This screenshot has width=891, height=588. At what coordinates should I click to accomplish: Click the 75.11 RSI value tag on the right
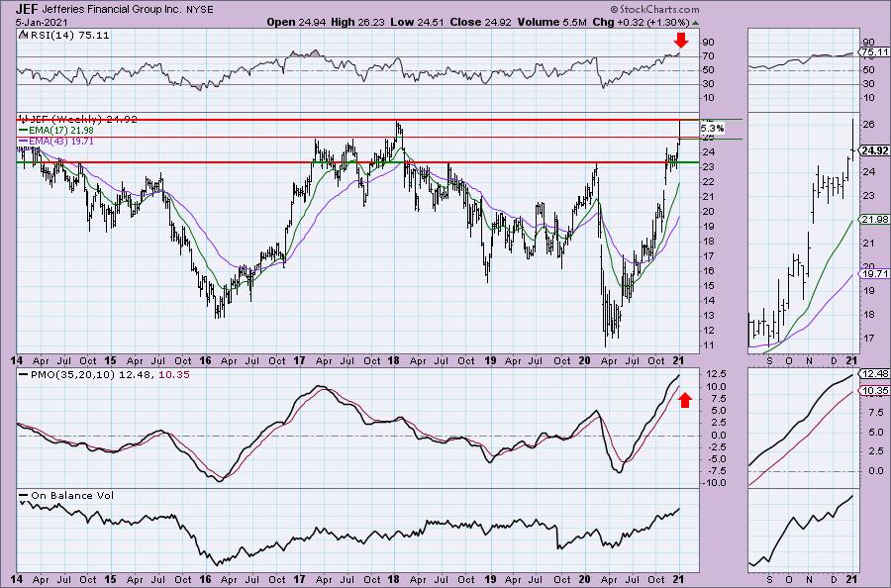pos(875,52)
